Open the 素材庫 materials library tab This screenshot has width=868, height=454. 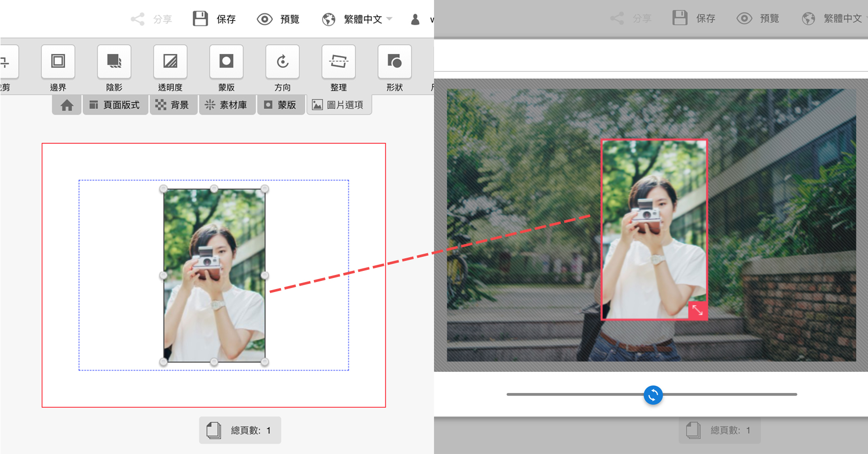click(x=227, y=105)
